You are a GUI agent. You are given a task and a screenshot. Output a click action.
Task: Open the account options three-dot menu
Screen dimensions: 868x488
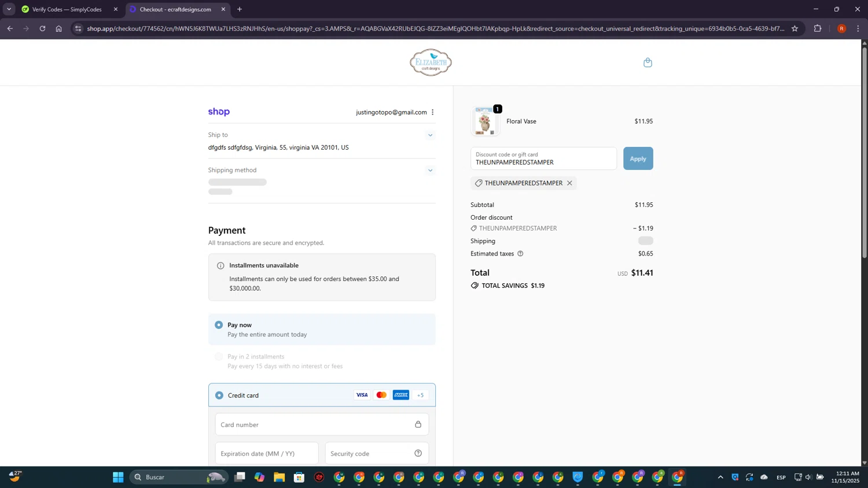pos(432,112)
